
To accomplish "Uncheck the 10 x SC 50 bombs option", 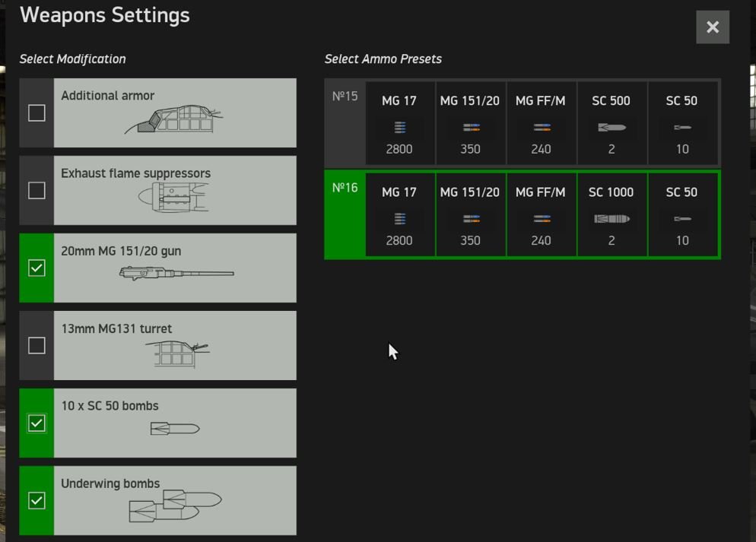I will (x=37, y=423).
